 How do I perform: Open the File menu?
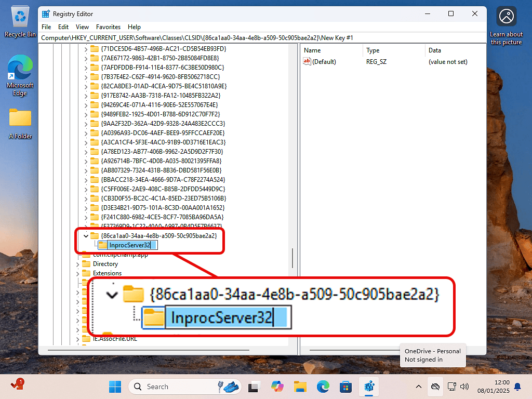coord(46,26)
